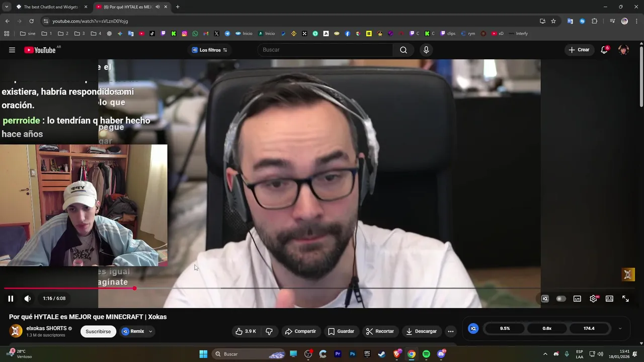The image size is (644, 362).
Task: Open the YouTube account avatar menu
Action: pos(623,50)
